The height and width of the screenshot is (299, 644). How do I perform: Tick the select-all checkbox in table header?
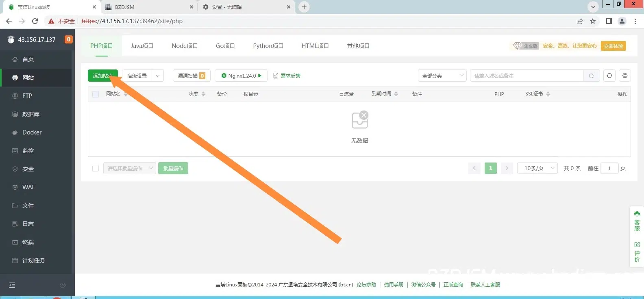[96, 94]
